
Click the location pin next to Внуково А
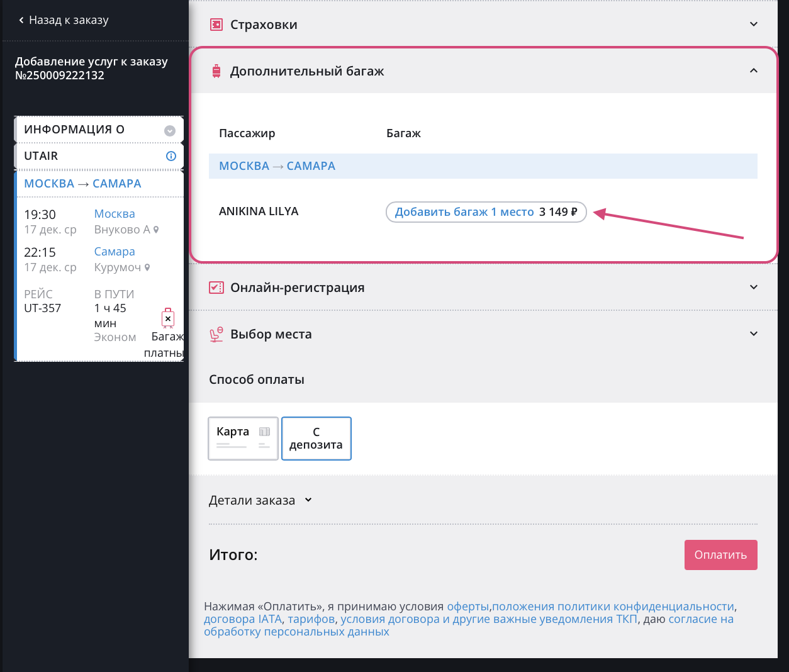(156, 230)
